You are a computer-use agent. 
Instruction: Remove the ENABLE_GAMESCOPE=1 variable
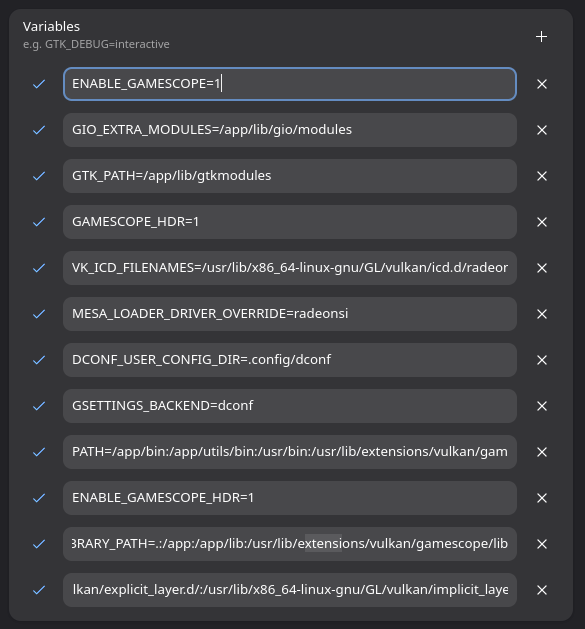pos(542,84)
